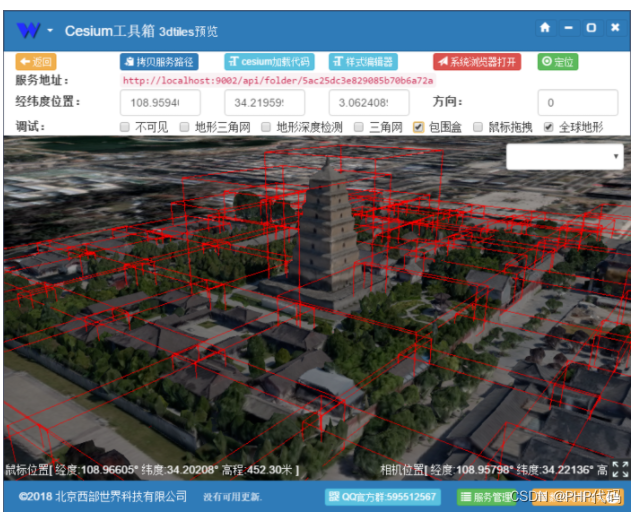Viewport: 637px width, 513px height.
Task: Maximize the Cesium toolbox window
Action: tap(592, 28)
